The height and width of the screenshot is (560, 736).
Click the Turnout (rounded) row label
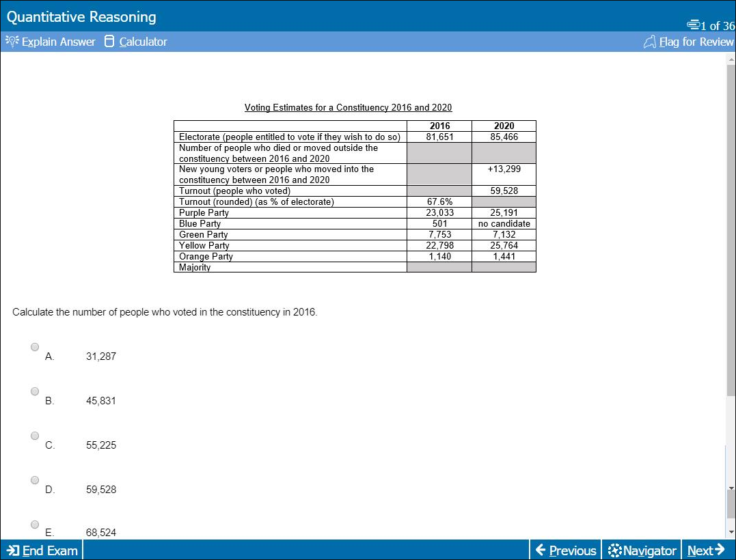click(256, 201)
